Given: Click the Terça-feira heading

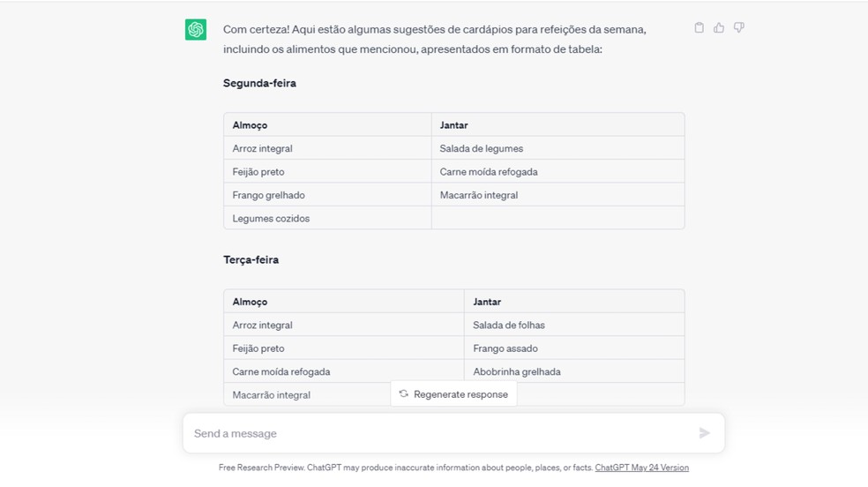Looking at the screenshot, I should pyautogui.click(x=251, y=259).
